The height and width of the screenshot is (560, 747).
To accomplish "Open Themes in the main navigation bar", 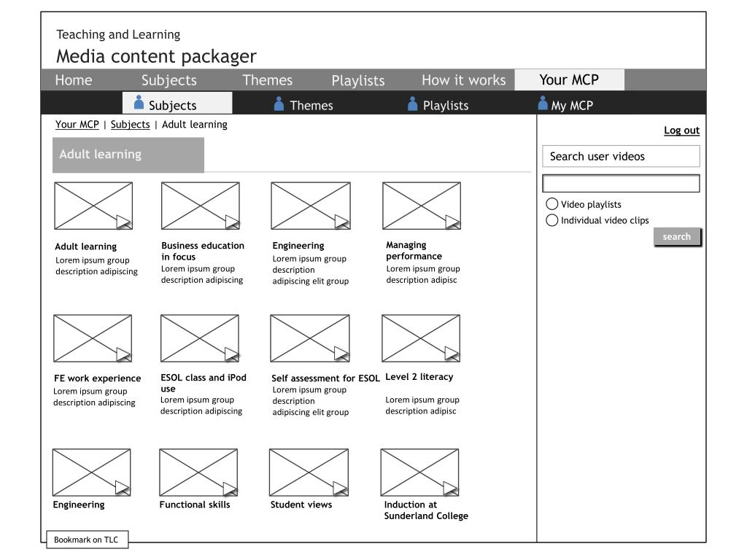I will click(267, 80).
